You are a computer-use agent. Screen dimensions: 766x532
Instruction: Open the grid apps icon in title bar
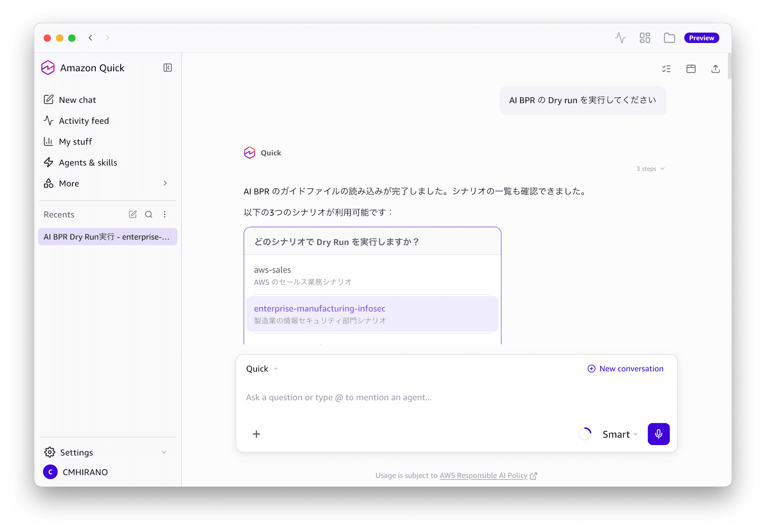(x=645, y=38)
